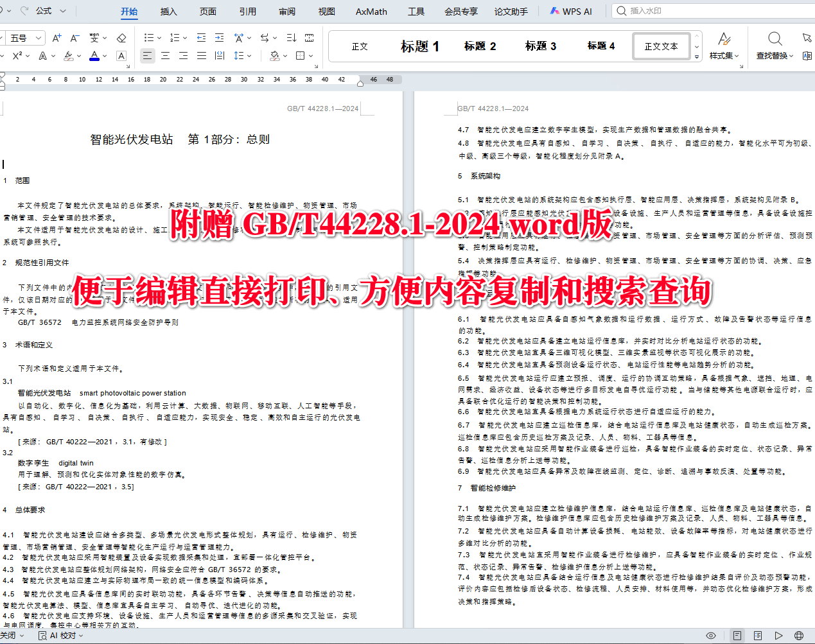Apply the blue font color A swatch
Image resolution: width=815 pixels, height=644 pixels.
click(x=94, y=56)
